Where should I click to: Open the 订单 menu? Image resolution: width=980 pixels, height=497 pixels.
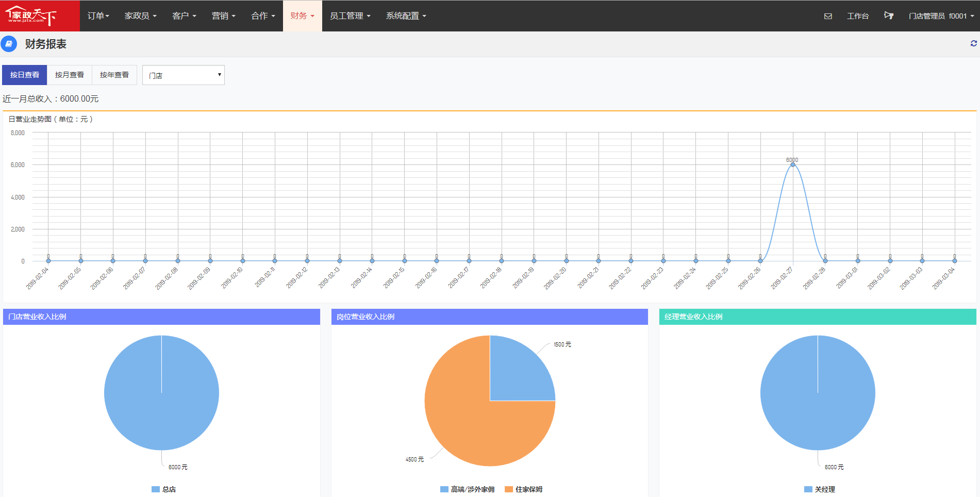coord(98,16)
